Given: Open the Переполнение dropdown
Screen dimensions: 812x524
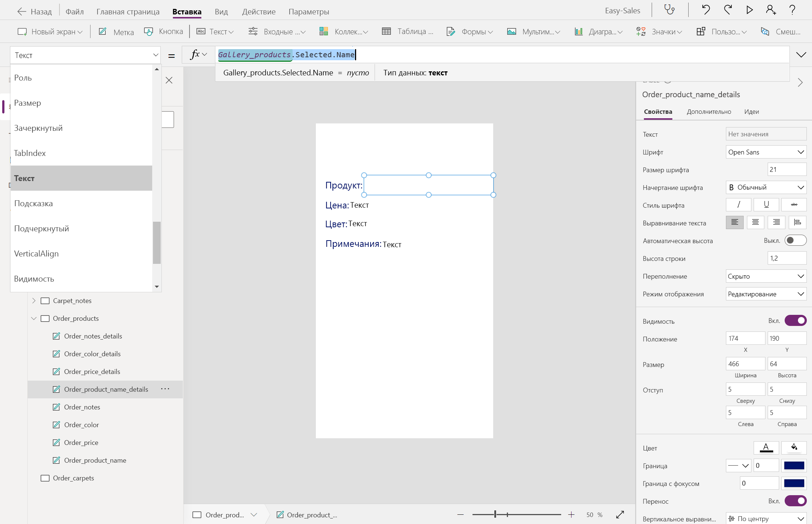Looking at the screenshot, I should coord(765,276).
